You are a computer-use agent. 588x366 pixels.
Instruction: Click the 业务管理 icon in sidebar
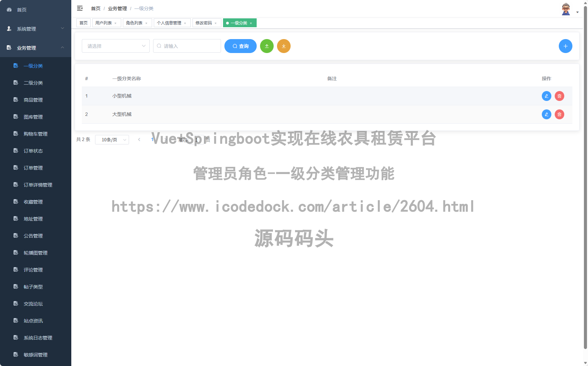coord(9,48)
